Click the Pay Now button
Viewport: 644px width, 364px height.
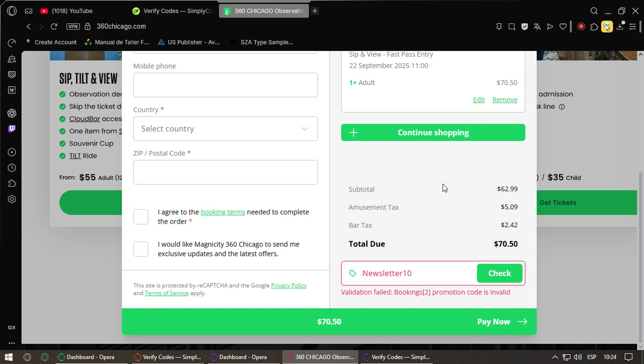pos(502,322)
